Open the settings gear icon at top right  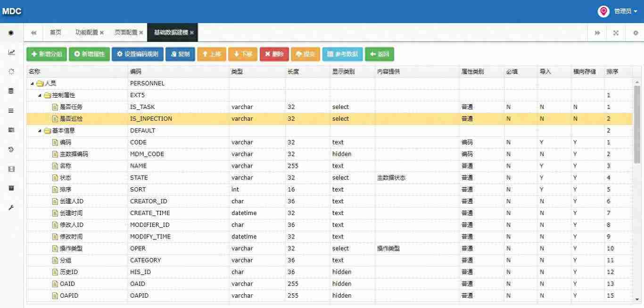636,33
